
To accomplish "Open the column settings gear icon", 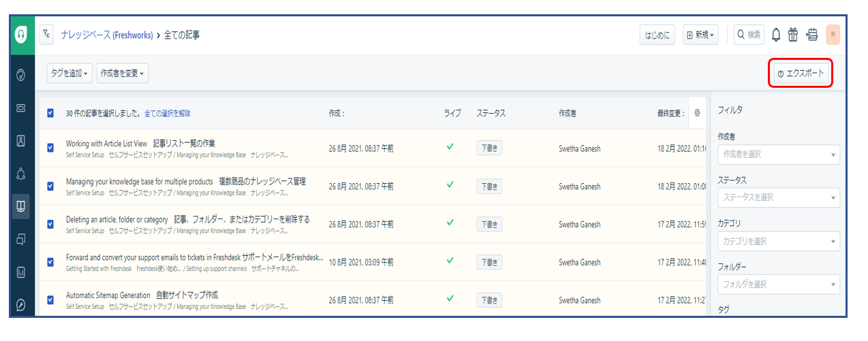I will coord(697,113).
